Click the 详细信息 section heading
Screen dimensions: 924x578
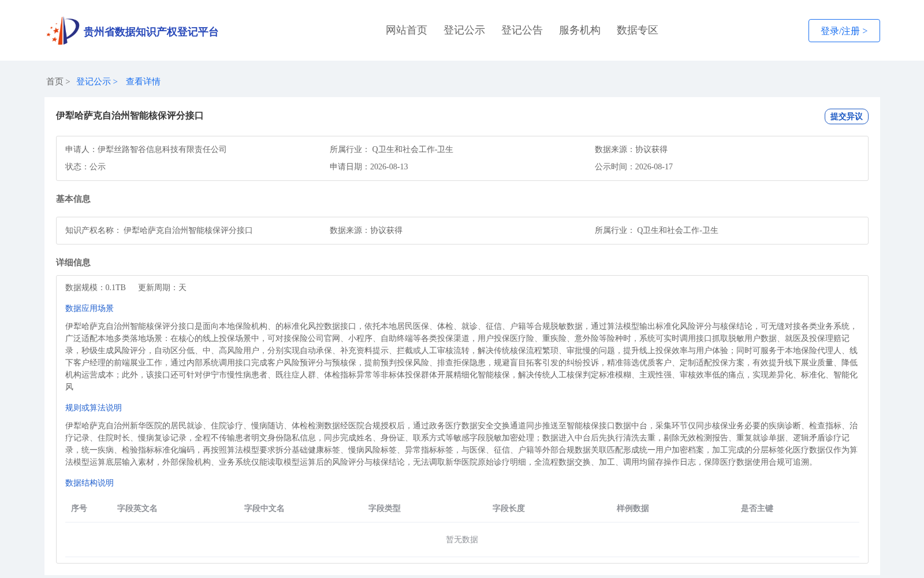(73, 262)
